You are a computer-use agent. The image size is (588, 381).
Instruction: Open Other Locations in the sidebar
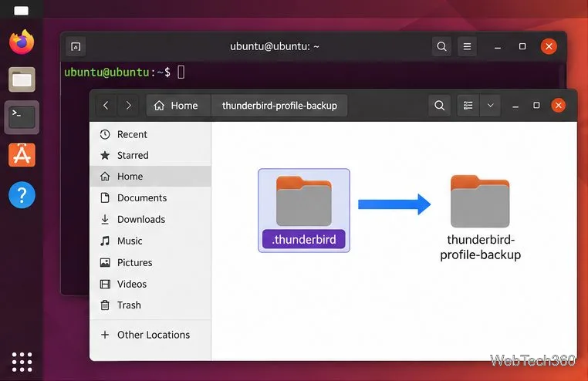(x=150, y=335)
